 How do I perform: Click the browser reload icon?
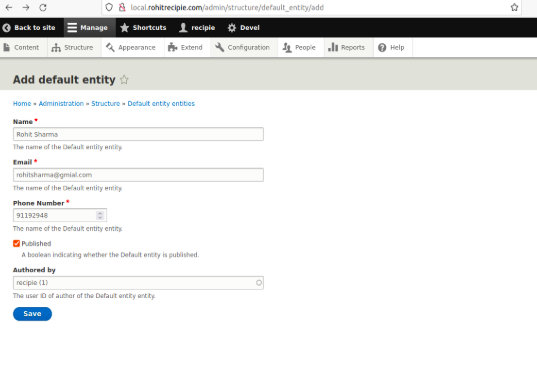[x=43, y=7]
